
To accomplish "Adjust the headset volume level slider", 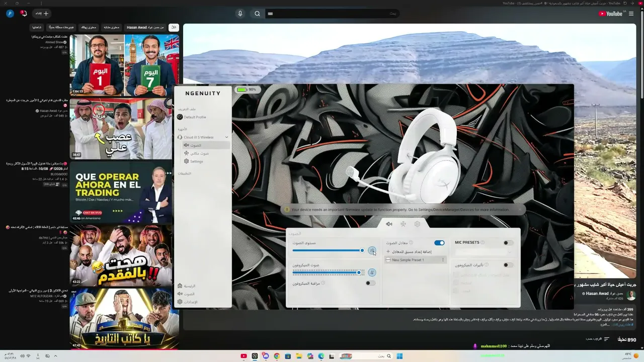I will pos(328,250).
